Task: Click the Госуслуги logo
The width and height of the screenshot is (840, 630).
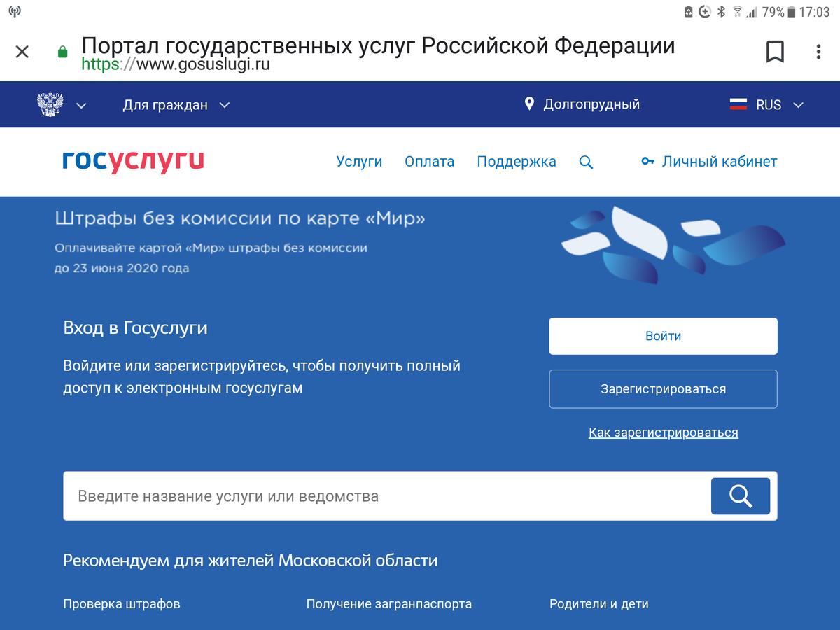Action: [133, 162]
